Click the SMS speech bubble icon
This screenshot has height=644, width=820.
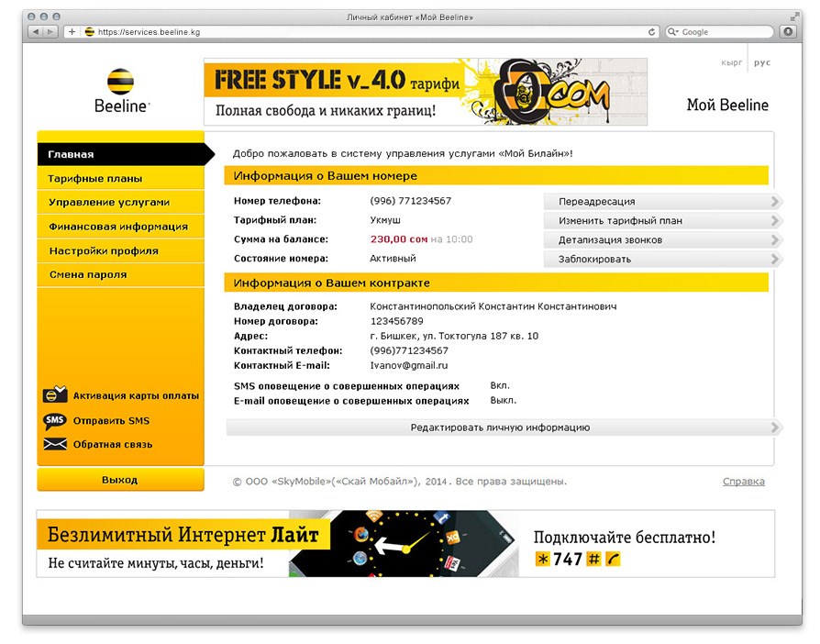[55, 420]
